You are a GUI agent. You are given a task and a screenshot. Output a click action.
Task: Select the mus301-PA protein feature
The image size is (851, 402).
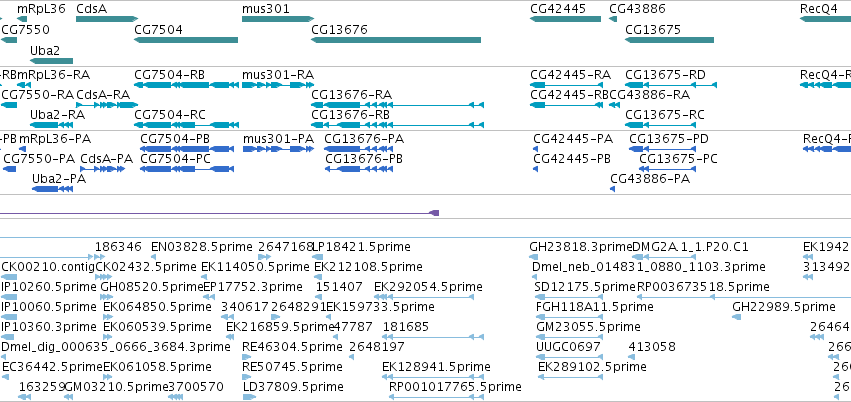pyautogui.click(x=276, y=149)
